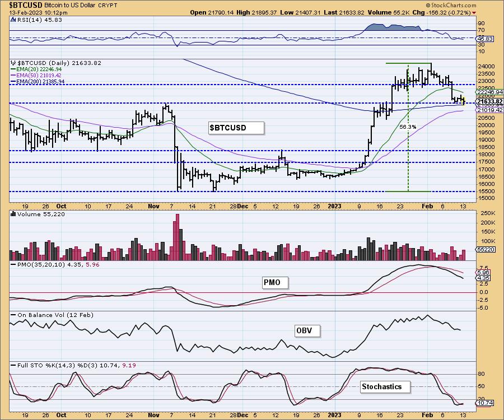Click the $BTCUSD (Daily) 21633.82 legend
This screenshot has width=504, height=420.
click(59, 63)
